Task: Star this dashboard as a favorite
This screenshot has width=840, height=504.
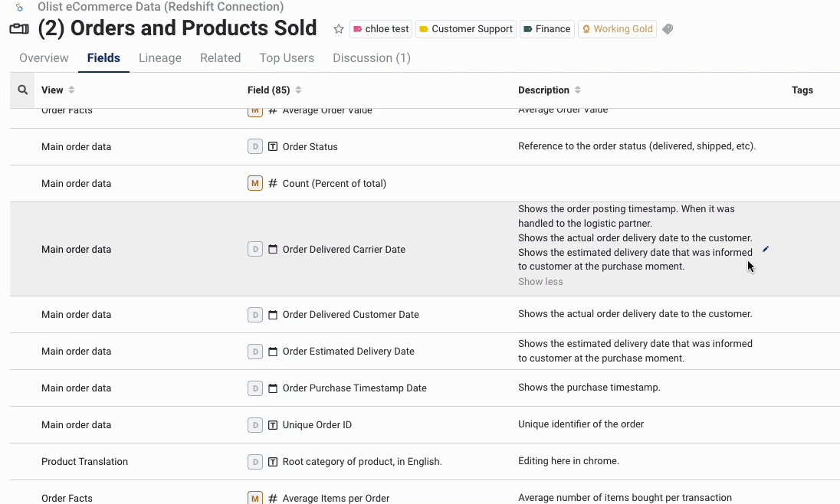Action: click(338, 29)
